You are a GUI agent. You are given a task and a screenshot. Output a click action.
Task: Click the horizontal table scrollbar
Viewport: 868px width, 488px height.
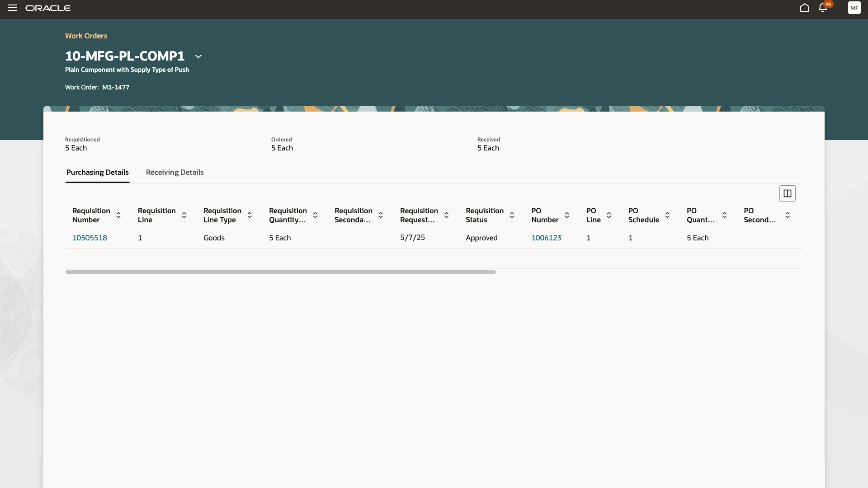[280, 272]
